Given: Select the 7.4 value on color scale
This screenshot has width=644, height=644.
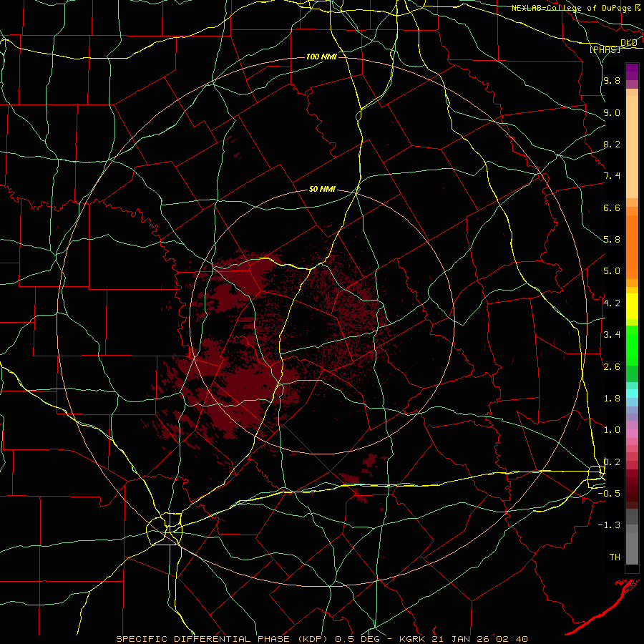Looking at the screenshot, I should (x=612, y=176).
